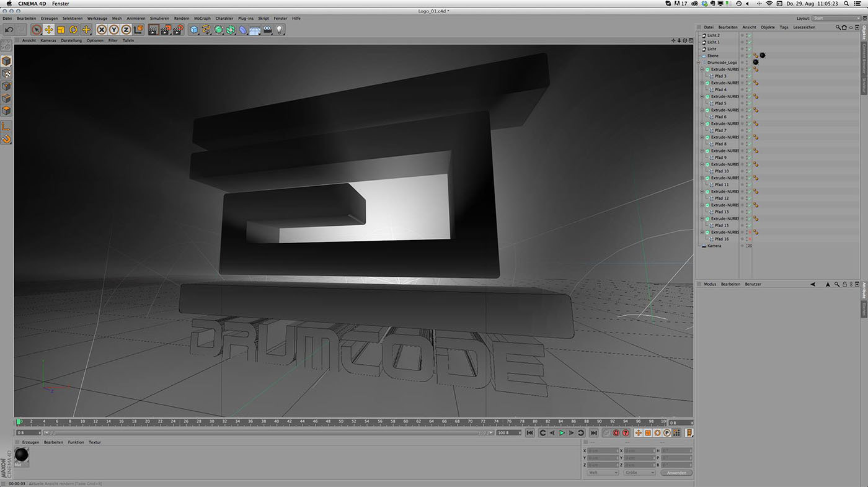This screenshot has height=487, width=868.
Task: Enable the Axis mode L-shaped icon
Action: coord(6,126)
